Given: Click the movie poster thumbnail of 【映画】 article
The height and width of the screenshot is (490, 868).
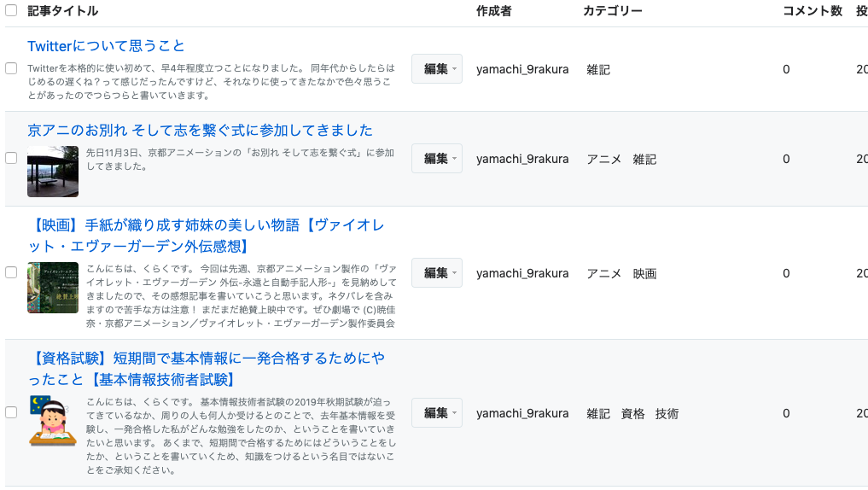Looking at the screenshot, I should click(x=53, y=288).
